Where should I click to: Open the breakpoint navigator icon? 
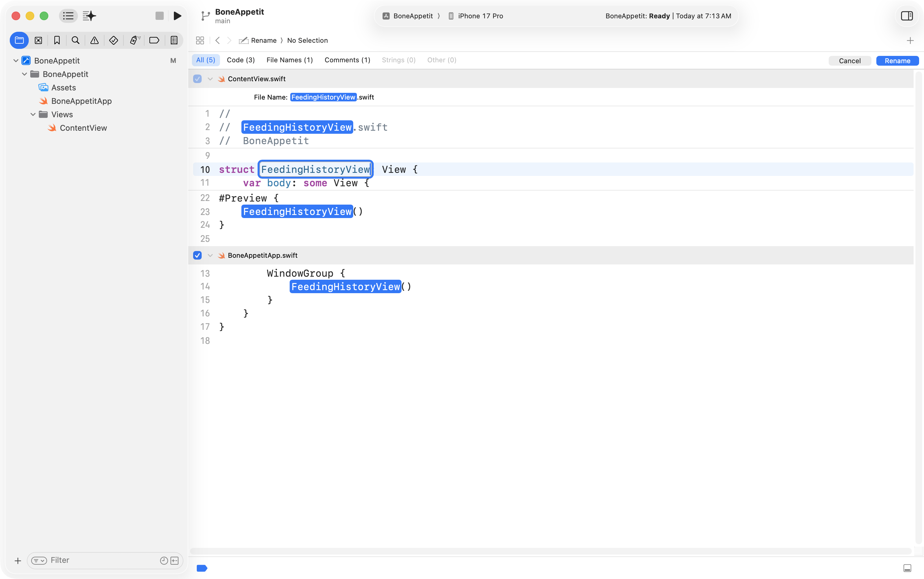154,40
